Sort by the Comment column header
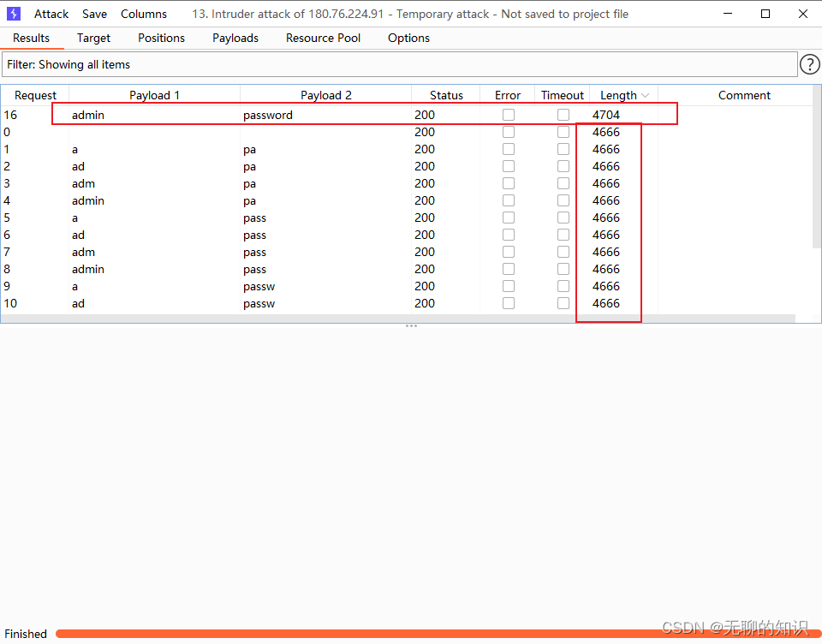Screen dimensions: 822x644 744,95
